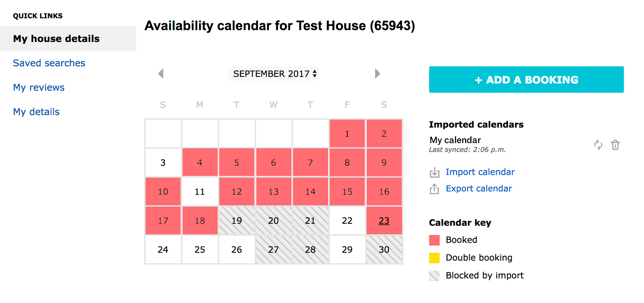Open My house details in quick links
644x303 pixels.
56,39
